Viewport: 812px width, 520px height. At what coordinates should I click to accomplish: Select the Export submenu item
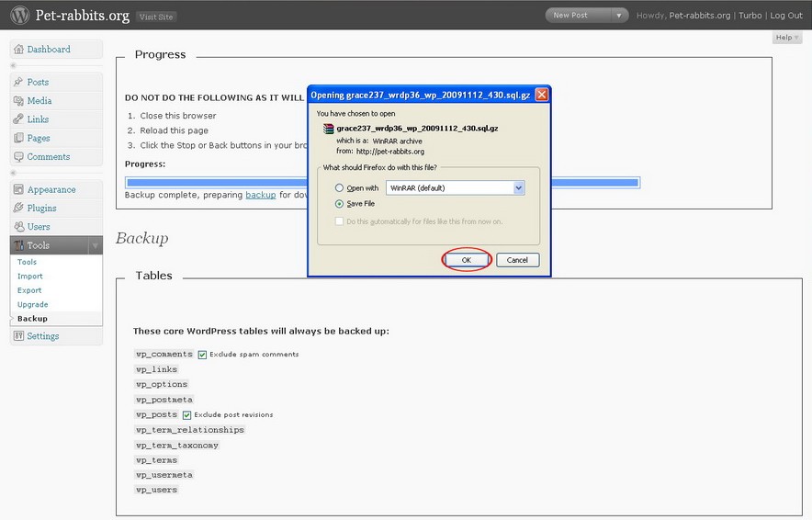coord(29,290)
